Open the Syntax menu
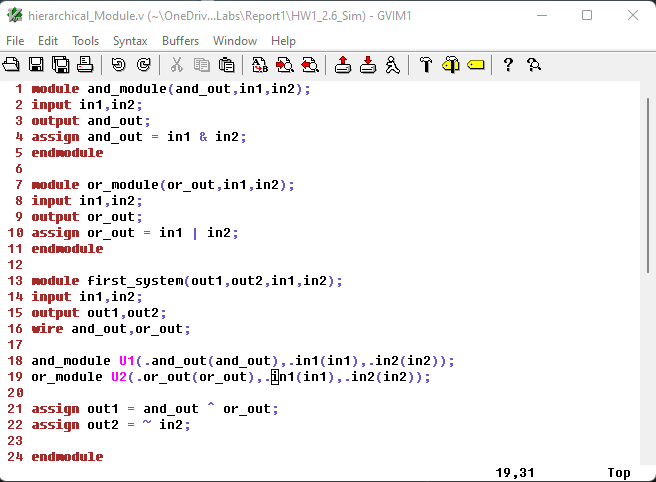Viewport: 656px width, 482px height. click(129, 41)
